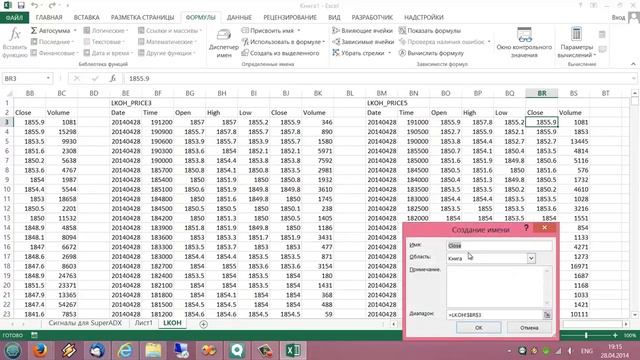Image resolution: width=640 pixels, height=360 pixels.
Task: Switch to the Home (ГЛАВНАЯ) tab
Action: [x=49, y=18]
